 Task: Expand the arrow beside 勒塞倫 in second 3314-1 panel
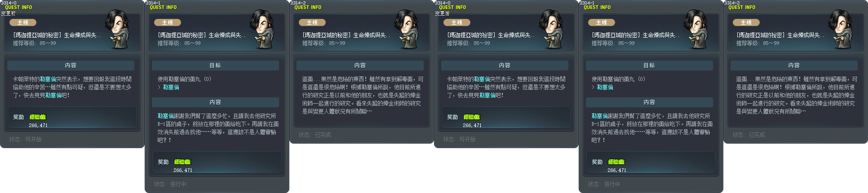[x=593, y=87]
